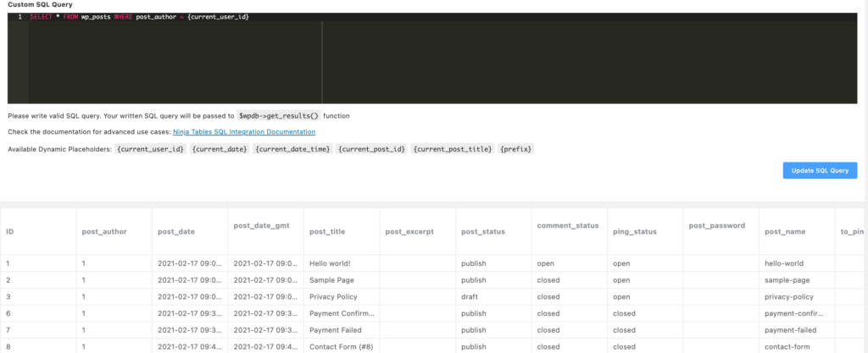The width and height of the screenshot is (868, 353).
Task: Choose the {current_post_id} placeholder tag
Action: (370, 150)
